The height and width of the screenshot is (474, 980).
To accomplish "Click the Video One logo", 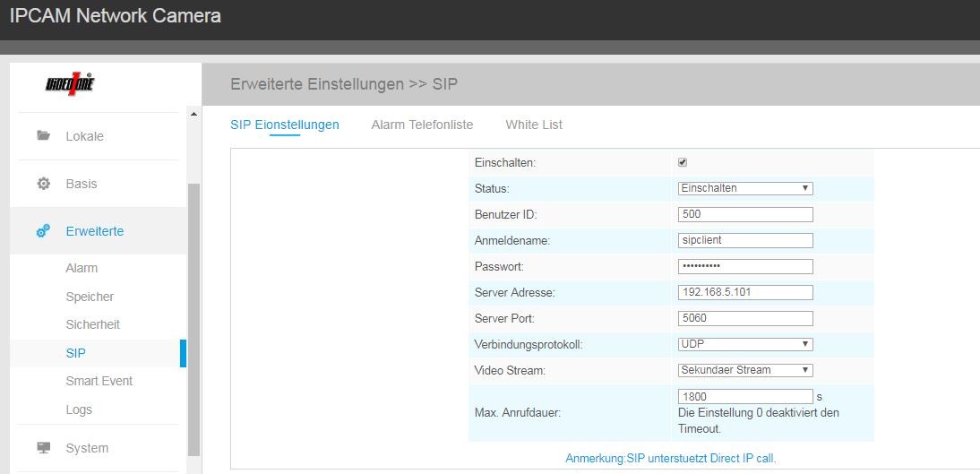I will [x=70, y=85].
